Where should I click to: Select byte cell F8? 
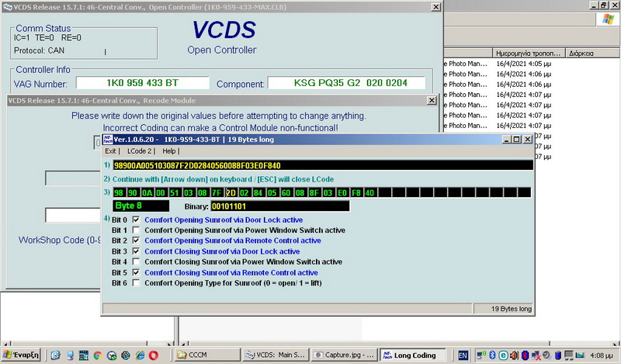(356, 193)
